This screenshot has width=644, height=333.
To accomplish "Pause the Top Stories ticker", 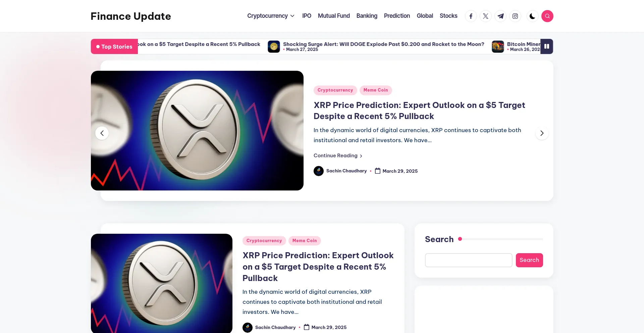I will [546, 47].
